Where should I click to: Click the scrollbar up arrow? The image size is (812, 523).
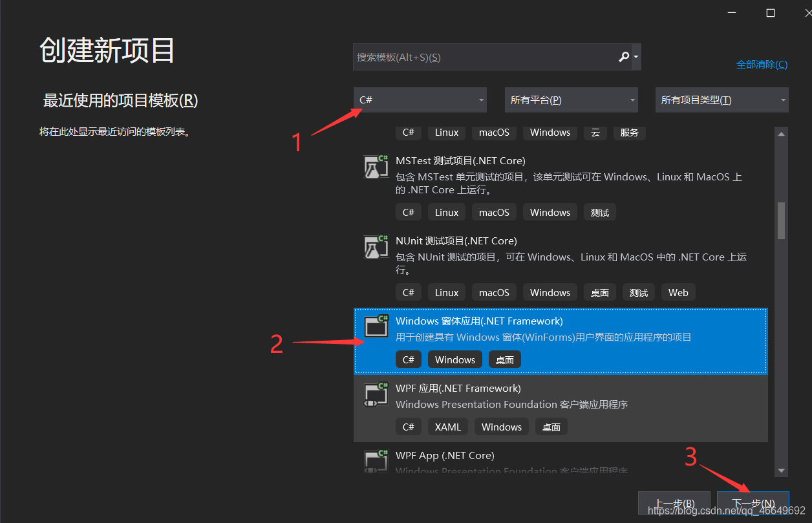click(781, 134)
